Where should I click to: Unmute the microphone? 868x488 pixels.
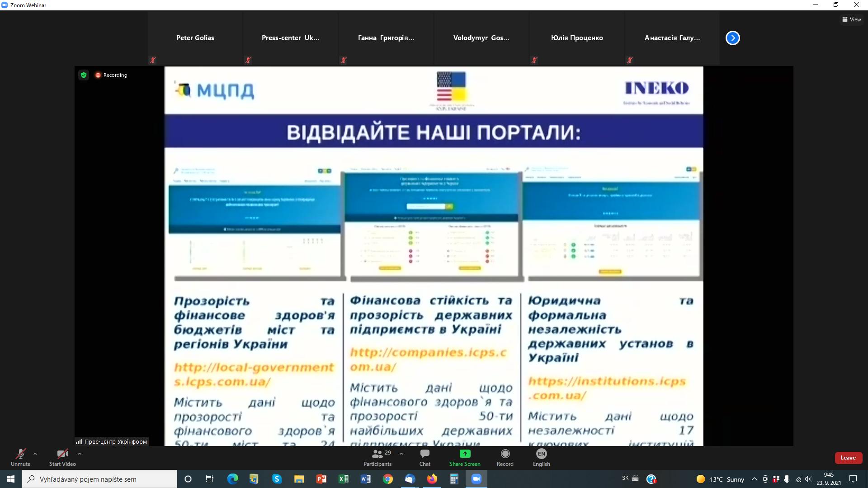coord(20,457)
